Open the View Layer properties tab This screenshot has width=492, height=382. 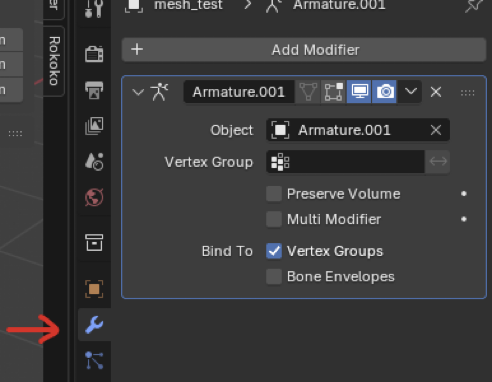click(94, 126)
